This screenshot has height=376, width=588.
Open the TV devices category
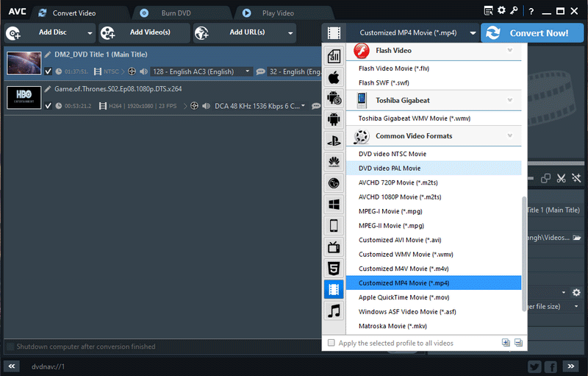[334, 247]
